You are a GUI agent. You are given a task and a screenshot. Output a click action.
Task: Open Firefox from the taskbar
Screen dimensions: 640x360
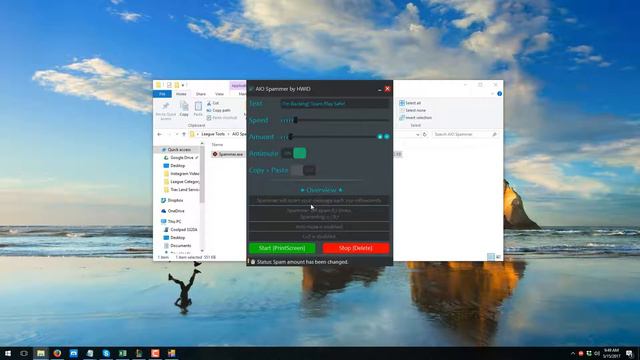(57, 353)
